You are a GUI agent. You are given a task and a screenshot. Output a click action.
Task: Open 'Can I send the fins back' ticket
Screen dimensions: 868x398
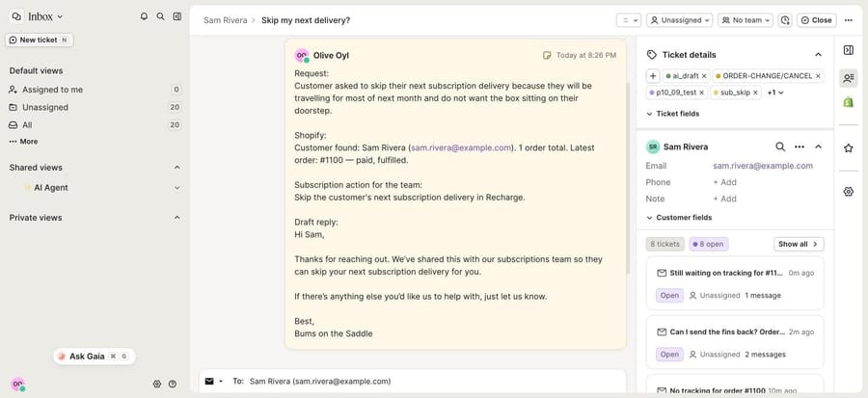[x=735, y=342]
